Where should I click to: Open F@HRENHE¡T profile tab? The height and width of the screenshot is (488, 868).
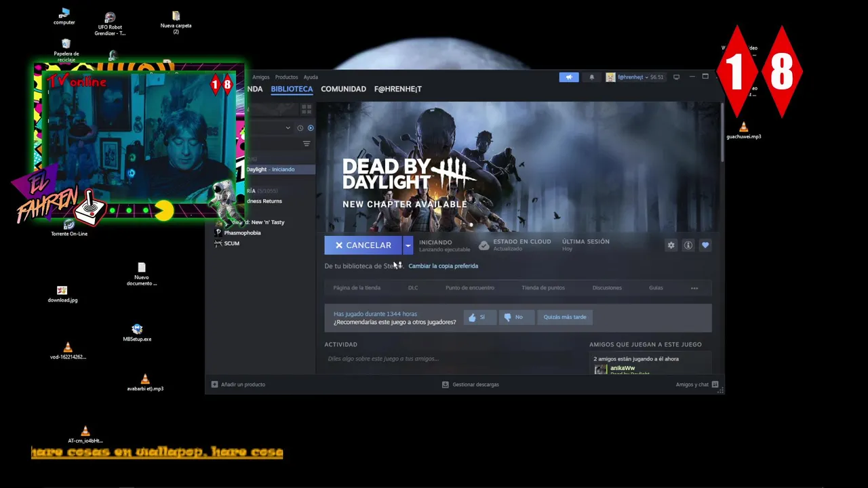pos(398,89)
